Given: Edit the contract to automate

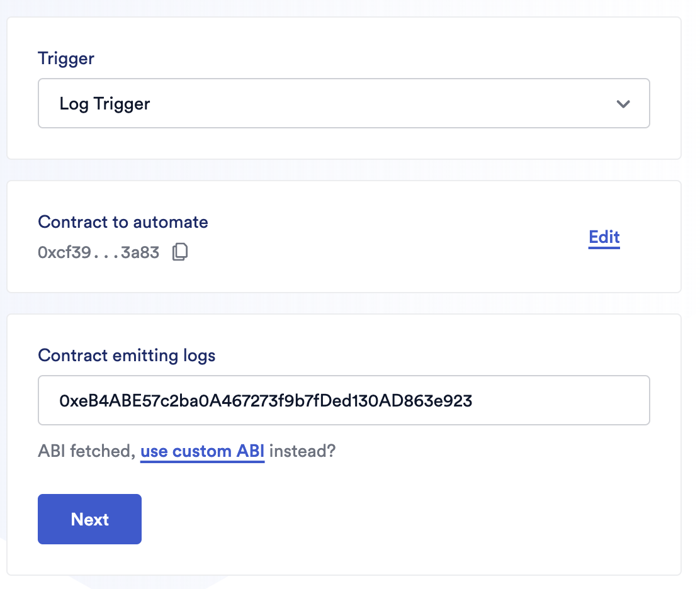Looking at the screenshot, I should click(604, 237).
